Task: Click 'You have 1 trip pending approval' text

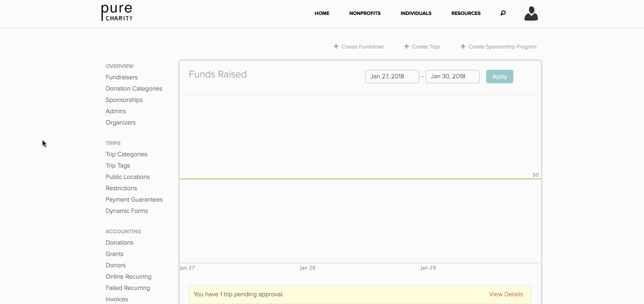Action: [239, 294]
